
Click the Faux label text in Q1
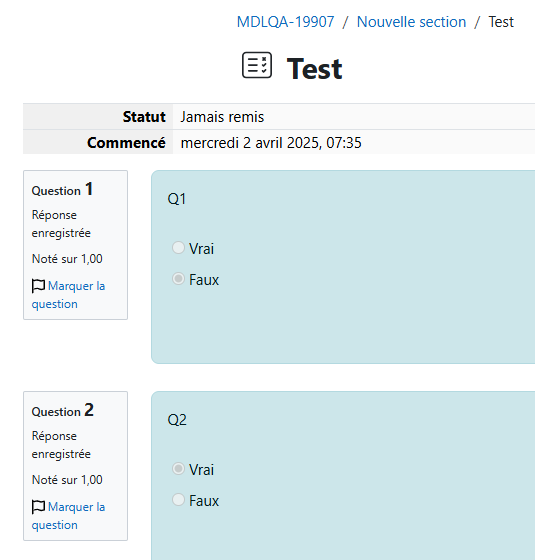click(x=204, y=280)
